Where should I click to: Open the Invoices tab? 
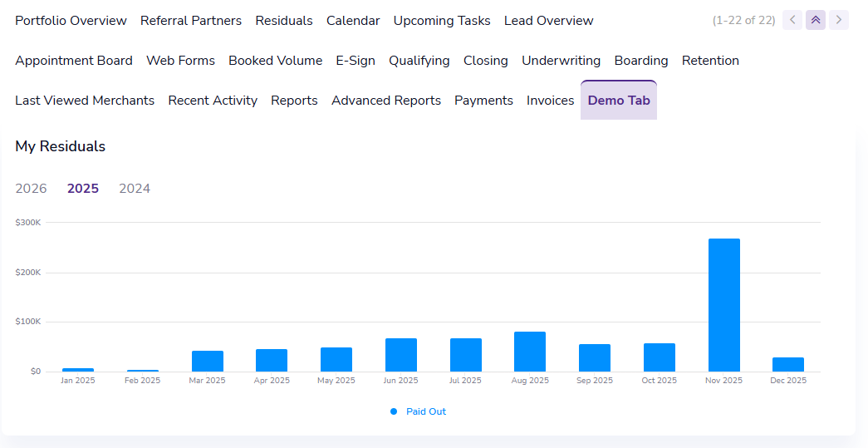click(550, 101)
